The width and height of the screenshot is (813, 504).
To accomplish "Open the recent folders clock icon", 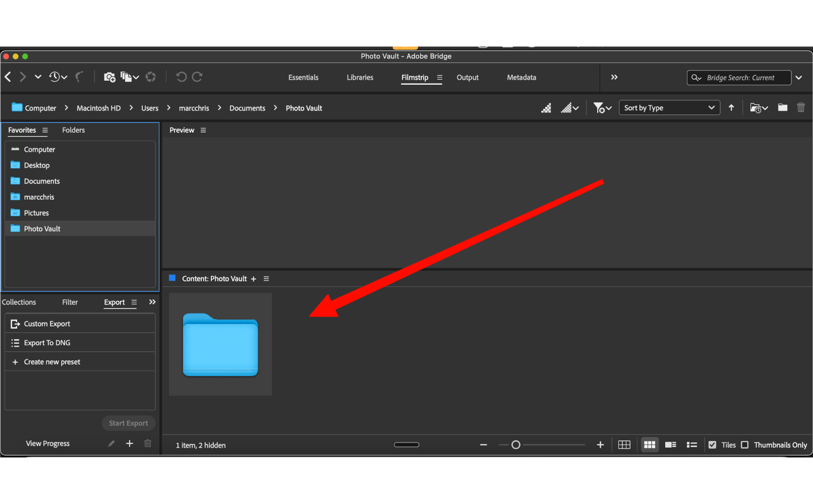I will coord(58,77).
